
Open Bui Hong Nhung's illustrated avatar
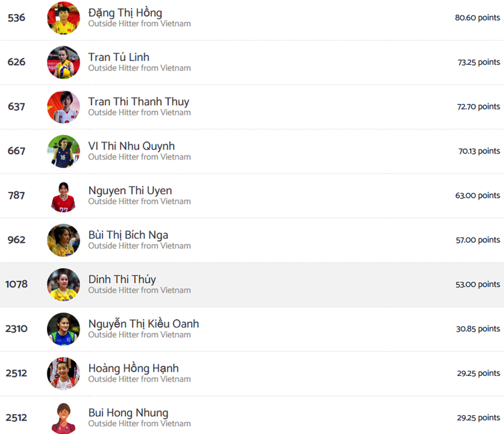click(63, 418)
